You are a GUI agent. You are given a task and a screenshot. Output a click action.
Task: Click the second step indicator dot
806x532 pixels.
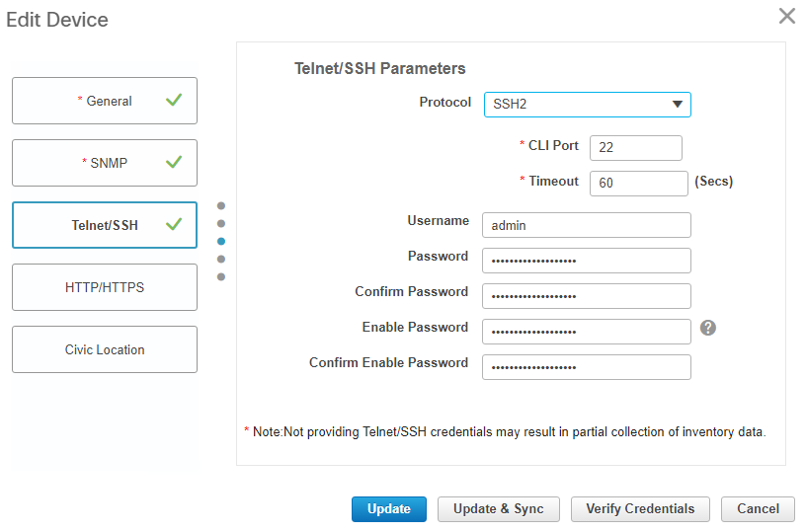click(221, 223)
